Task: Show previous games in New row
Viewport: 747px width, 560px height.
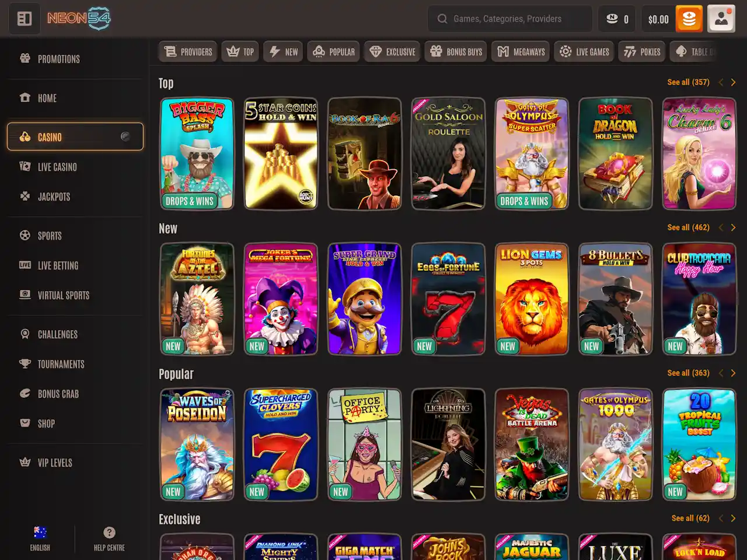Action: tap(721, 228)
